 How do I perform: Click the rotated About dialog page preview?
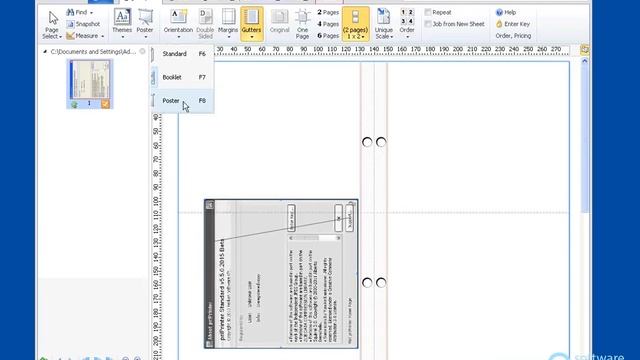click(x=281, y=273)
